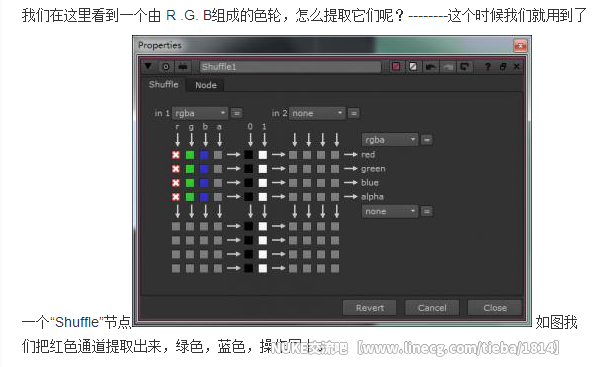Screen dimensions: 601x367
Task: Click the Cancel button
Action: (x=432, y=308)
